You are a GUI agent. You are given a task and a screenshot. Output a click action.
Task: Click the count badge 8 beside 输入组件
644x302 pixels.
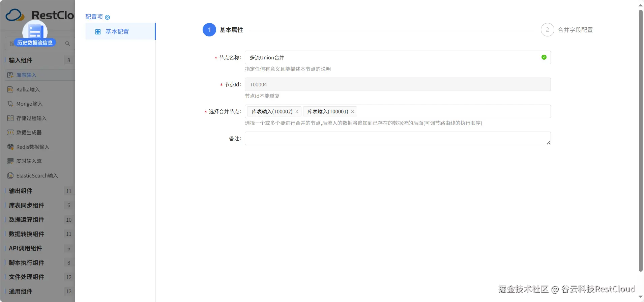pyautogui.click(x=69, y=60)
